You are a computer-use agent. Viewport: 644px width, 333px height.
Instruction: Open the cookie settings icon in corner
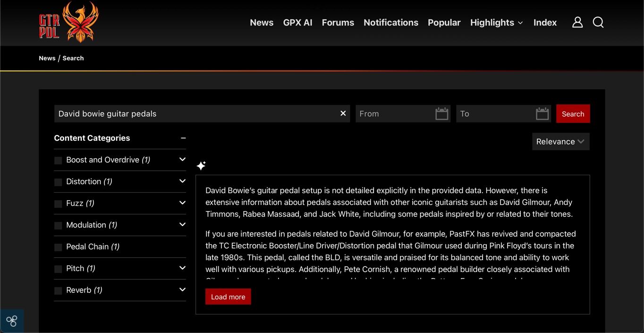pos(12,321)
